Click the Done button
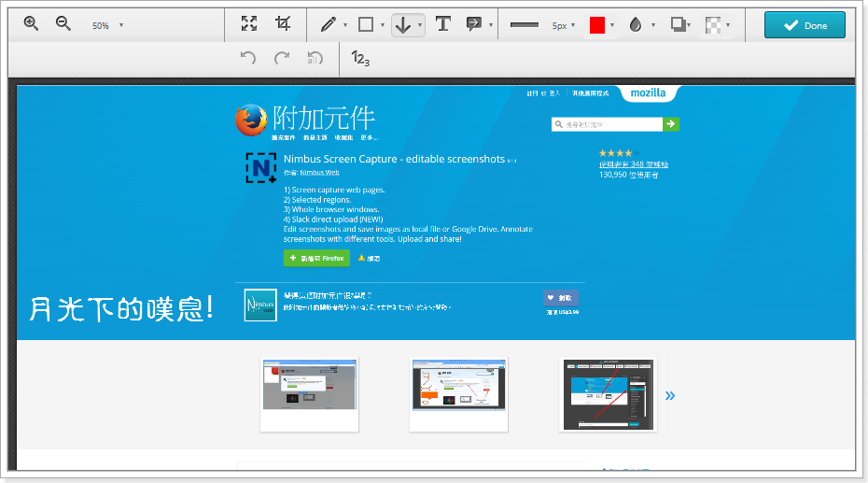 click(x=805, y=25)
